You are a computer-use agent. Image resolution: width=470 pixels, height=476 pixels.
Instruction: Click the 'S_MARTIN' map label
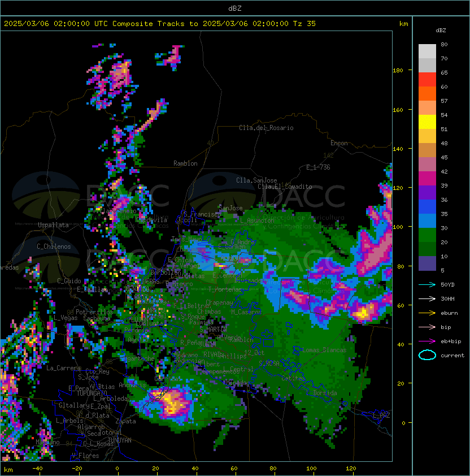click(213, 330)
